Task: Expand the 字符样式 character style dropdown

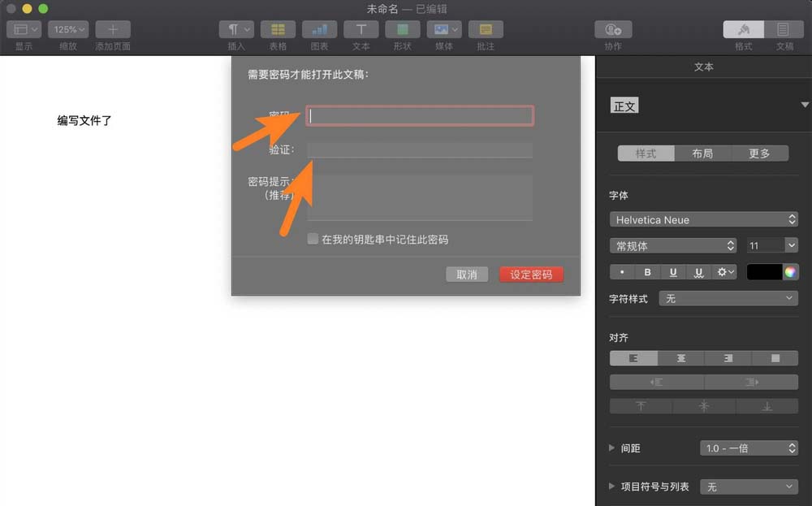Action: (728, 299)
